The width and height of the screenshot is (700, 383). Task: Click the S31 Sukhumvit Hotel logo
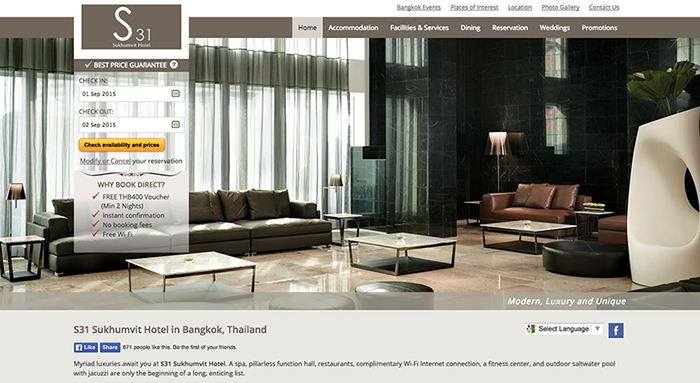(x=131, y=27)
